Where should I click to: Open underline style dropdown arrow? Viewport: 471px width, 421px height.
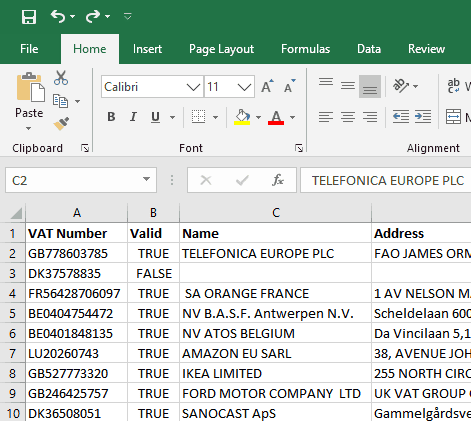(172, 117)
